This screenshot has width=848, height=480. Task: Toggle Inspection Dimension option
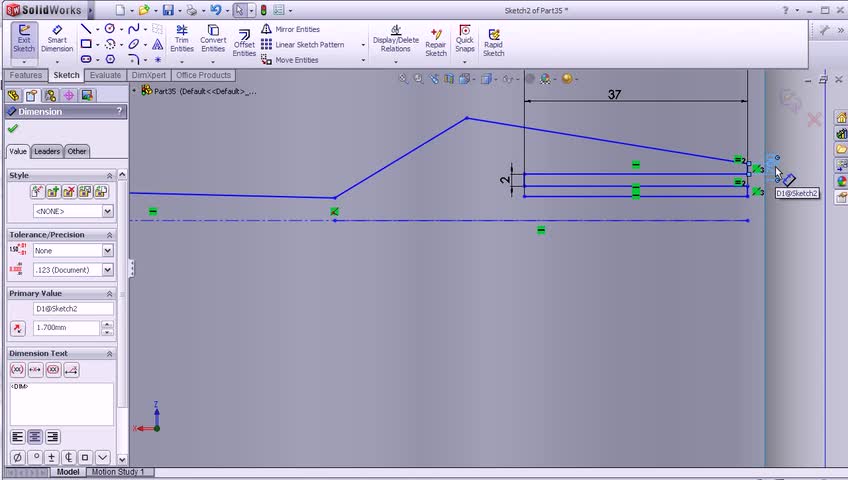[53, 370]
